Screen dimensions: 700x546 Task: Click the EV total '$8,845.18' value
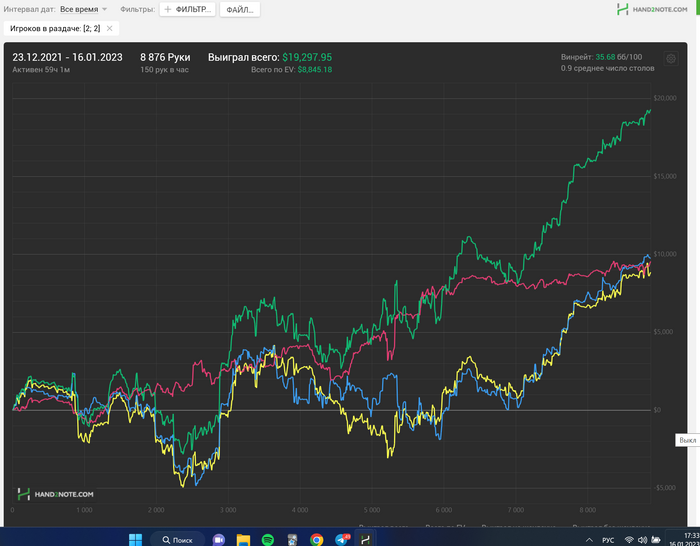point(315,70)
